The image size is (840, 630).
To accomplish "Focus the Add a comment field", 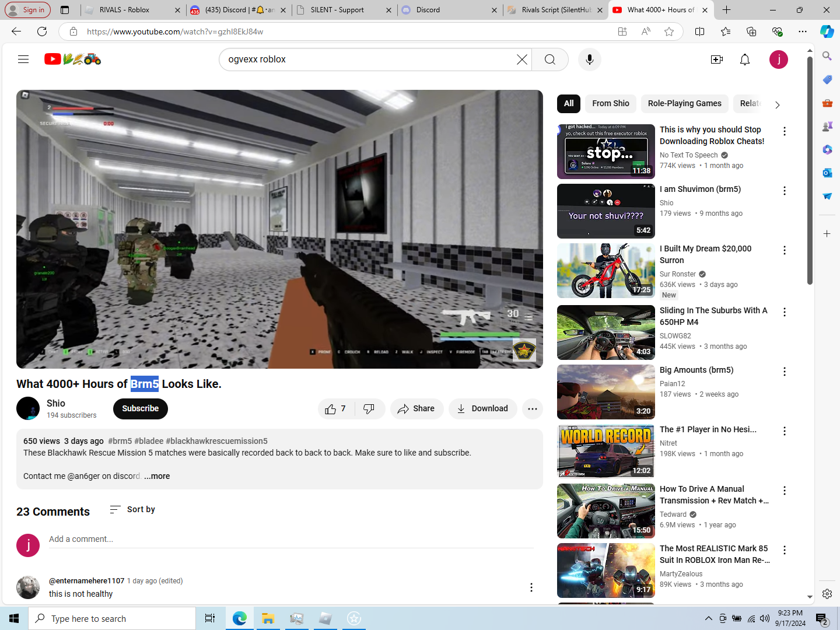I will 291,540.
